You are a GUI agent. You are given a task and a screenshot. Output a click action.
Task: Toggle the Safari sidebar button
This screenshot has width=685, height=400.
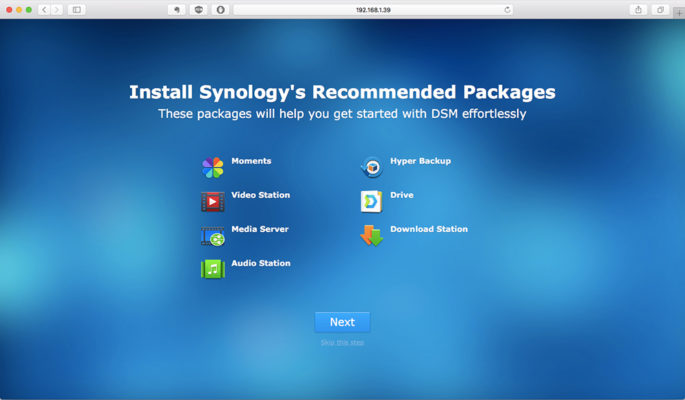[76, 10]
